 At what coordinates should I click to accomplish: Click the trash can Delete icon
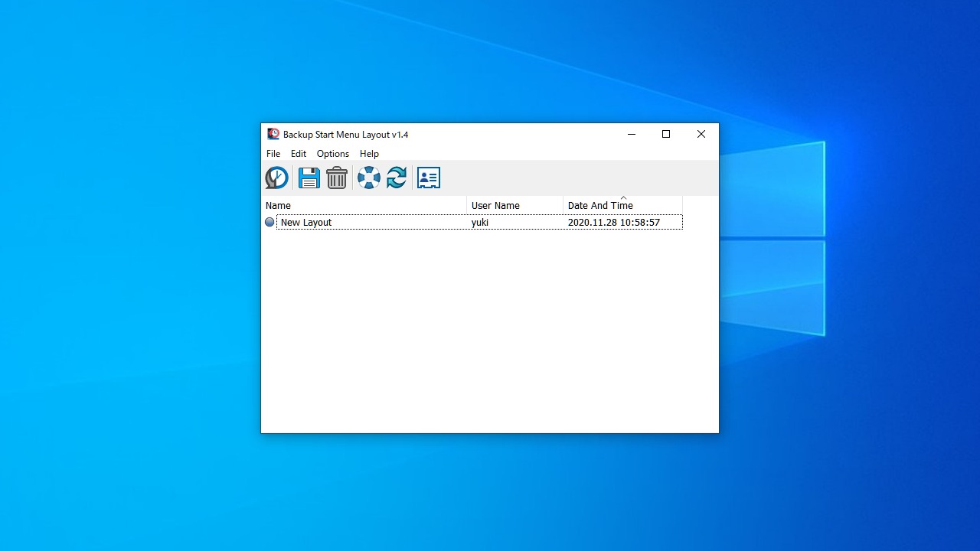click(x=337, y=178)
